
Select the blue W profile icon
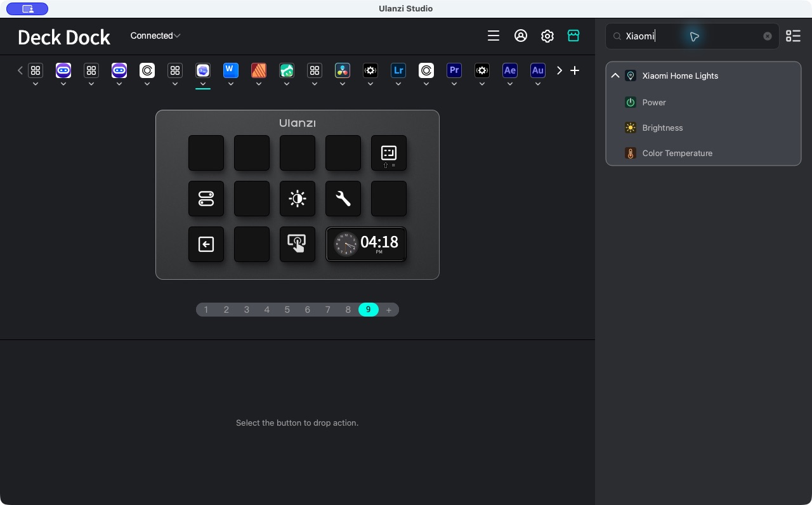coord(231,70)
